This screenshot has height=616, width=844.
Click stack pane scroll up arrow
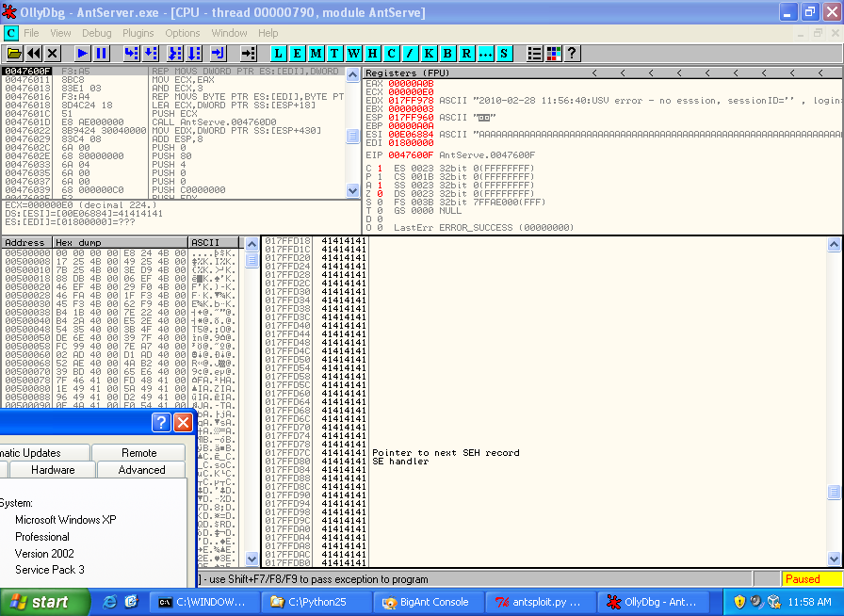[834, 245]
